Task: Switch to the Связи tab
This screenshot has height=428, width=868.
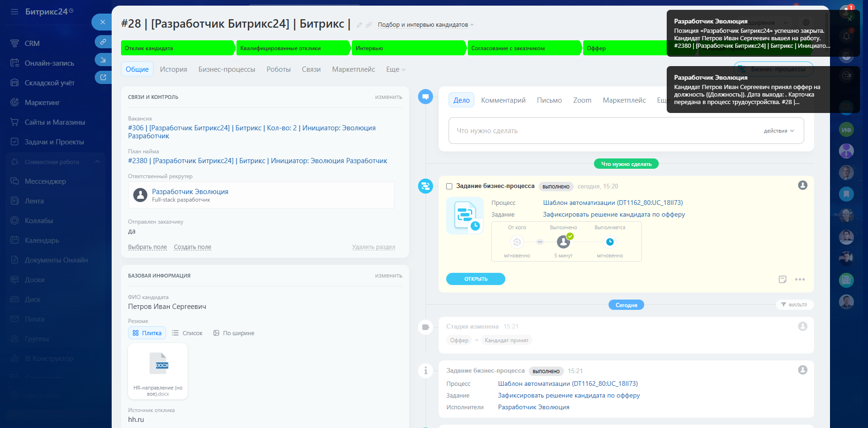Action: click(x=311, y=69)
